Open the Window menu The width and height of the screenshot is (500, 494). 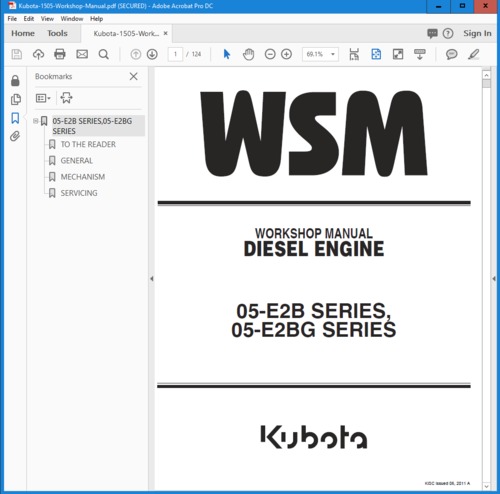pos(72,19)
